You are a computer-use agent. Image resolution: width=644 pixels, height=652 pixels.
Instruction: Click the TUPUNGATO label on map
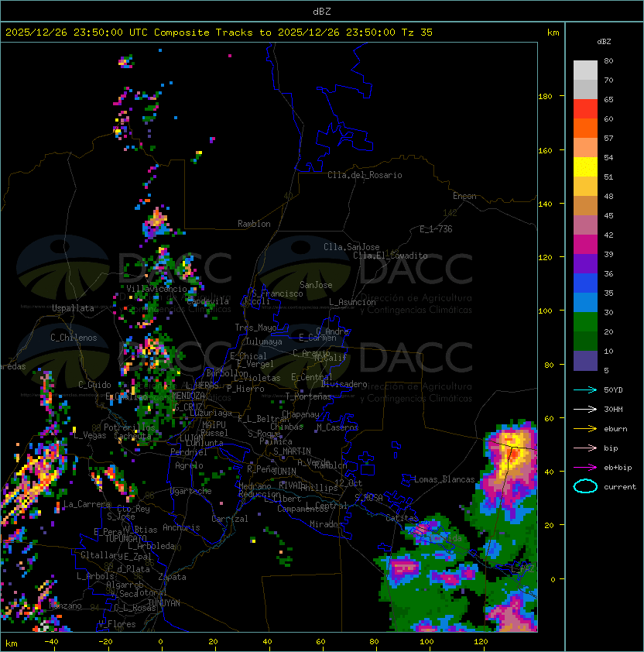(125, 538)
